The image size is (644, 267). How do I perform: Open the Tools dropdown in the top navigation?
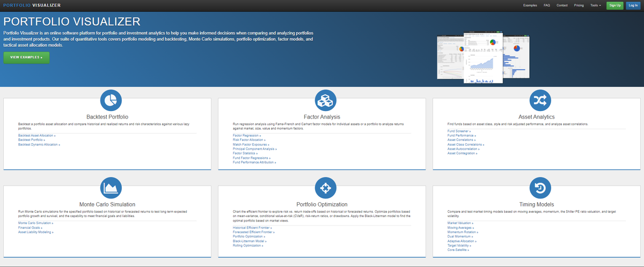596,5
